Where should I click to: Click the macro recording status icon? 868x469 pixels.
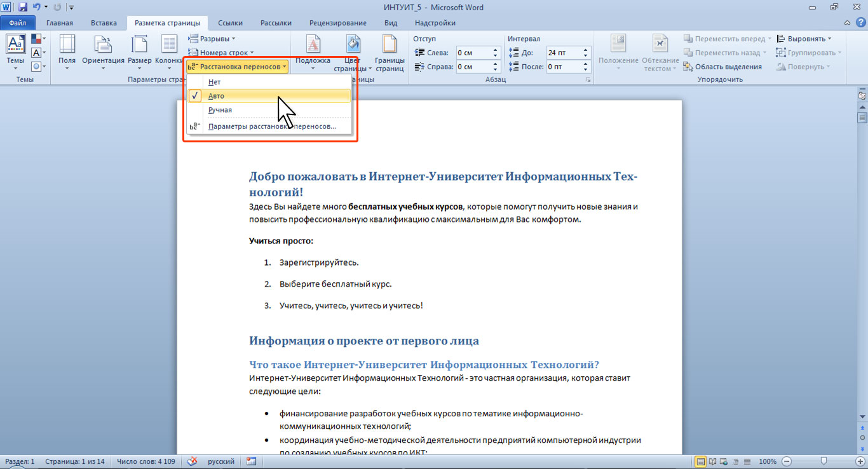pyautogui.click(x=252, y=461)
